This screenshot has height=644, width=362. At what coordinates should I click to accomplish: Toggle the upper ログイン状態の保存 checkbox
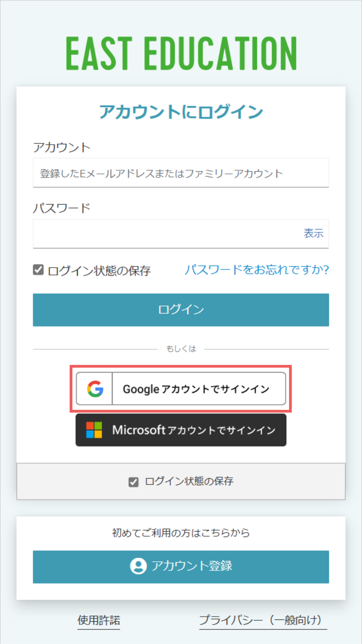38,270
